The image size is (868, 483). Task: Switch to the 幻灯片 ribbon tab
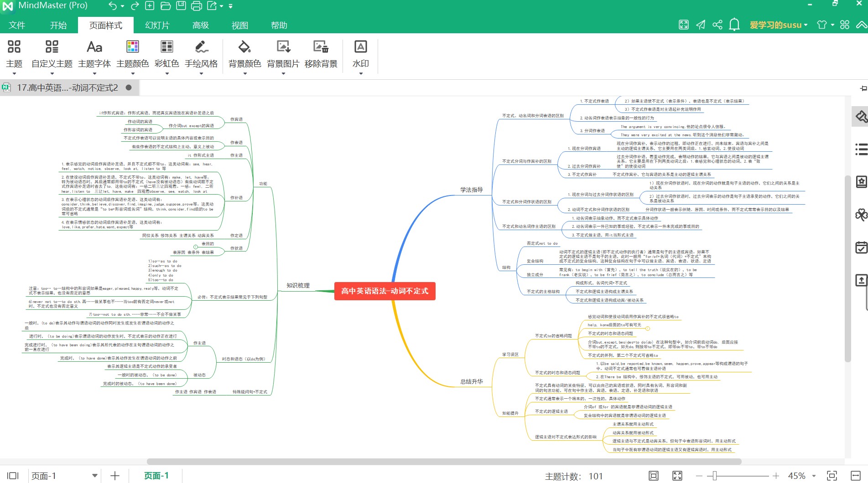click(157, 26)
